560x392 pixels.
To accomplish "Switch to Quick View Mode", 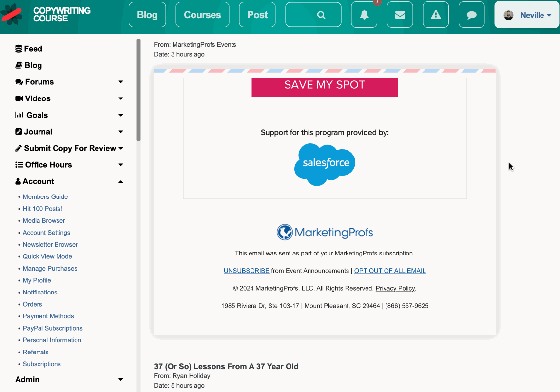I will [47, 256].
